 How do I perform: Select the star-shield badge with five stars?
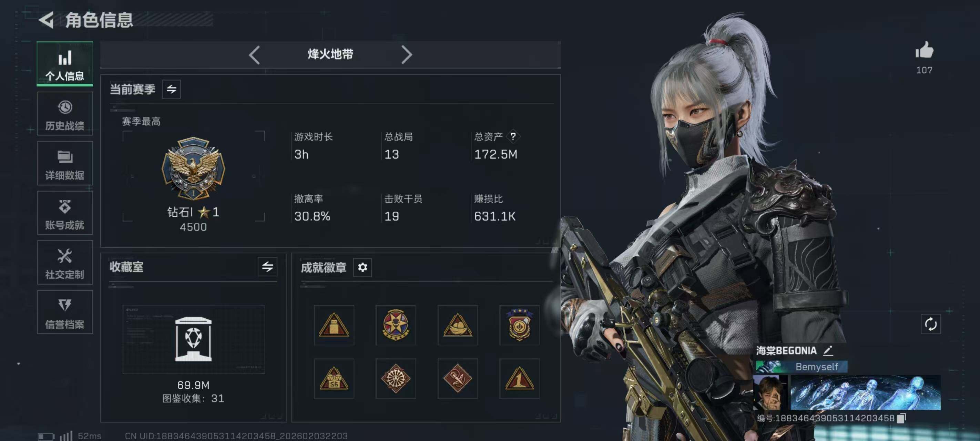pos(396,325)
